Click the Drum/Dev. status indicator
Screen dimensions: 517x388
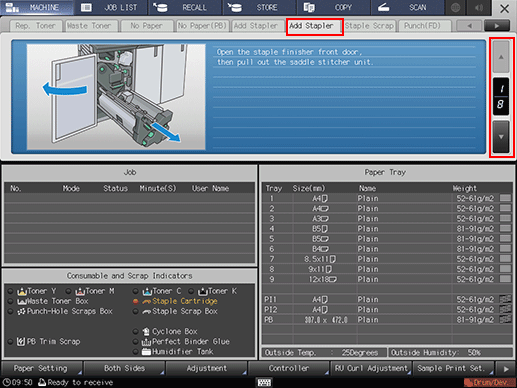tap(489, 382)
